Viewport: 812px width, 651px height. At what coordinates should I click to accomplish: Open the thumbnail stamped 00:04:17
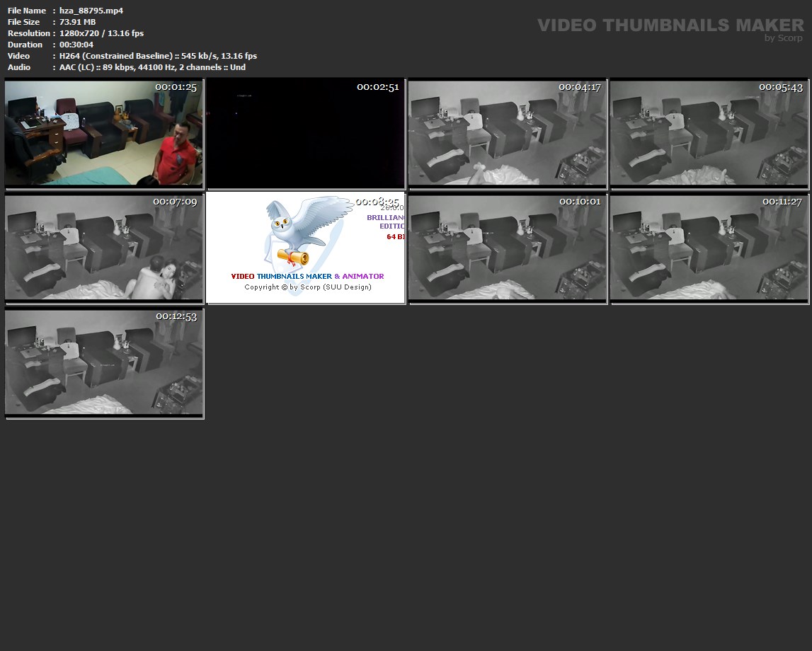pyautogui.click(x=508, y=133)
